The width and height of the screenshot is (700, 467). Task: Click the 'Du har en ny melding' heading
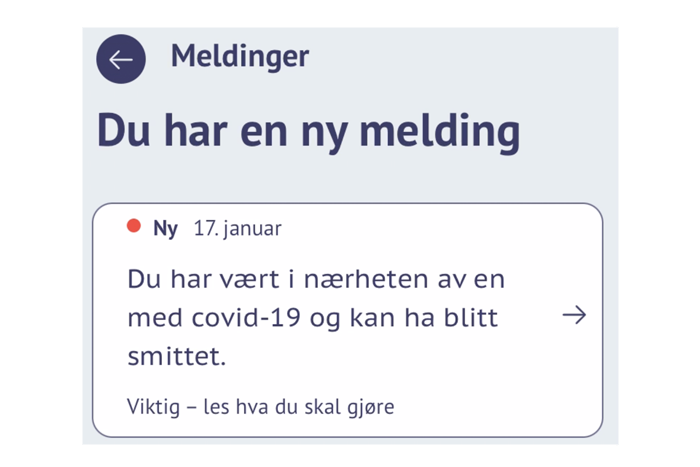[x=308, y=133]
